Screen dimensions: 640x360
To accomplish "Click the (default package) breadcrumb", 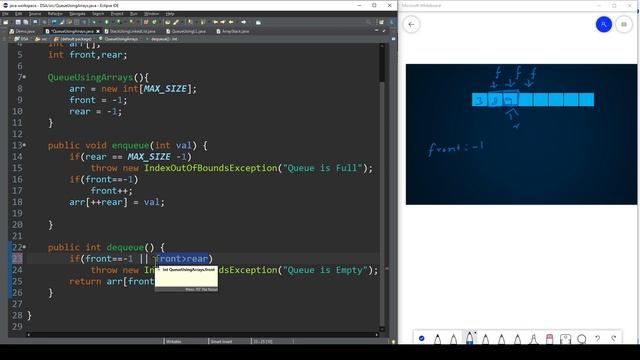I will 73,39.
